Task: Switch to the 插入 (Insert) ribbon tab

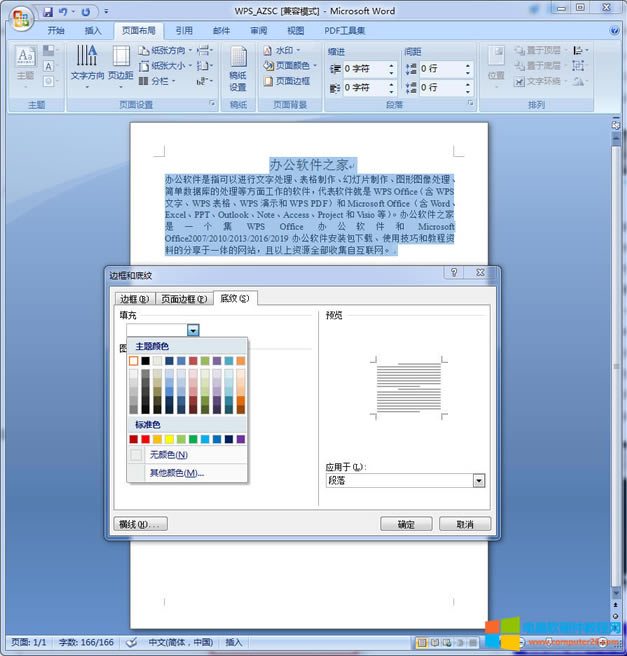Action: click(93, 31)
